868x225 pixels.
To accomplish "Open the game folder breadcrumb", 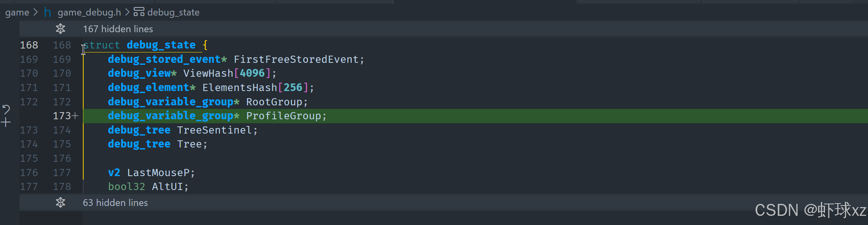I will click(17, 12).
